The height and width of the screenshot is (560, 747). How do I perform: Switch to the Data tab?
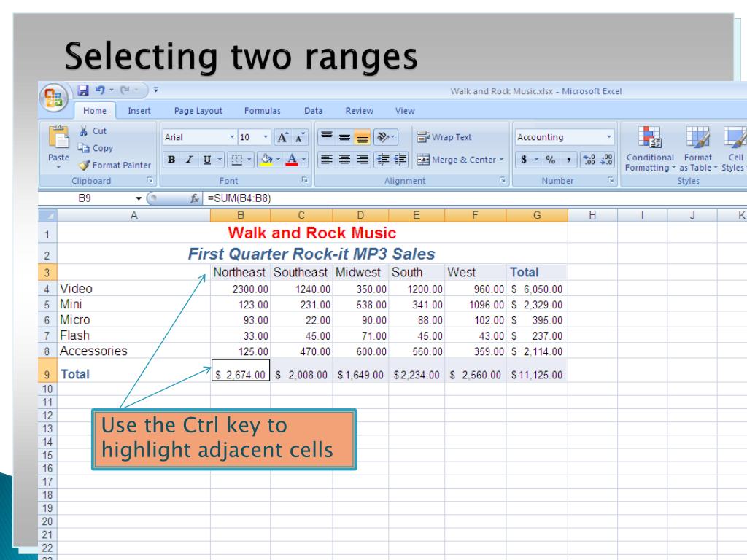tap(314, 111)
